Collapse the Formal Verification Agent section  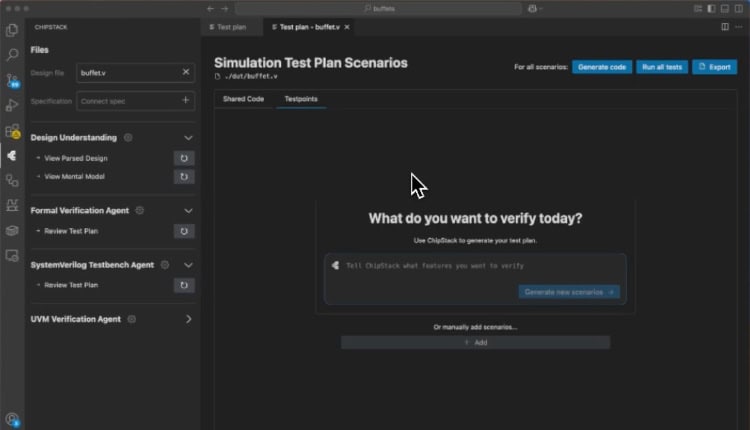[x=188, y=211]
